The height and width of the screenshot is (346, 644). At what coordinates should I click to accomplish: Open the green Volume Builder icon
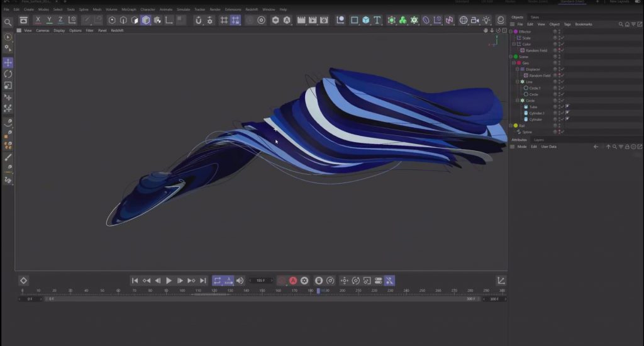coord(403,20)
